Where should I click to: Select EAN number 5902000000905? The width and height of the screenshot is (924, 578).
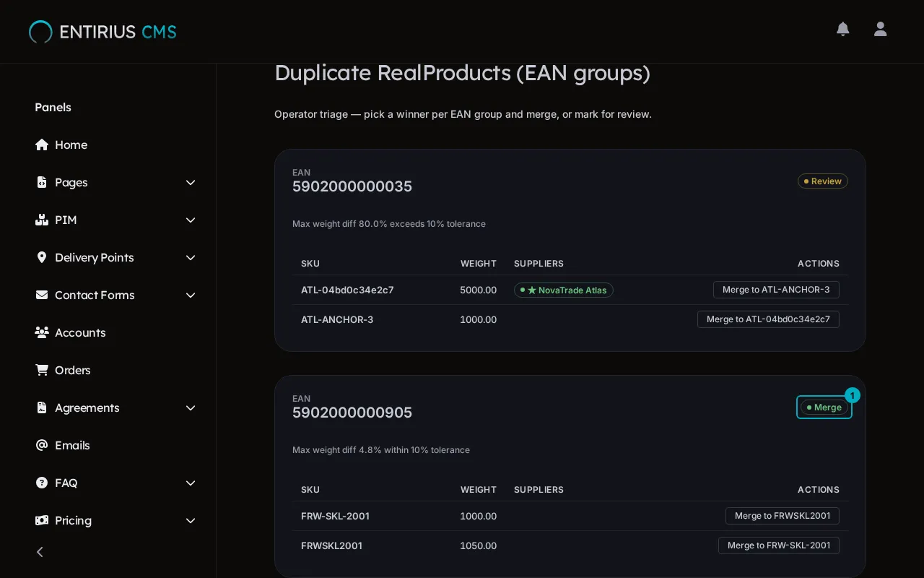(352, 413)
